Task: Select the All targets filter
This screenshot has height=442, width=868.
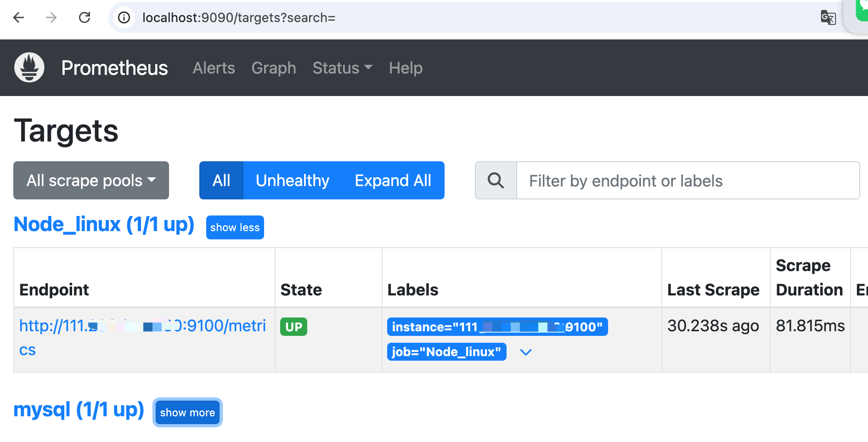Action: coord(221,180)
